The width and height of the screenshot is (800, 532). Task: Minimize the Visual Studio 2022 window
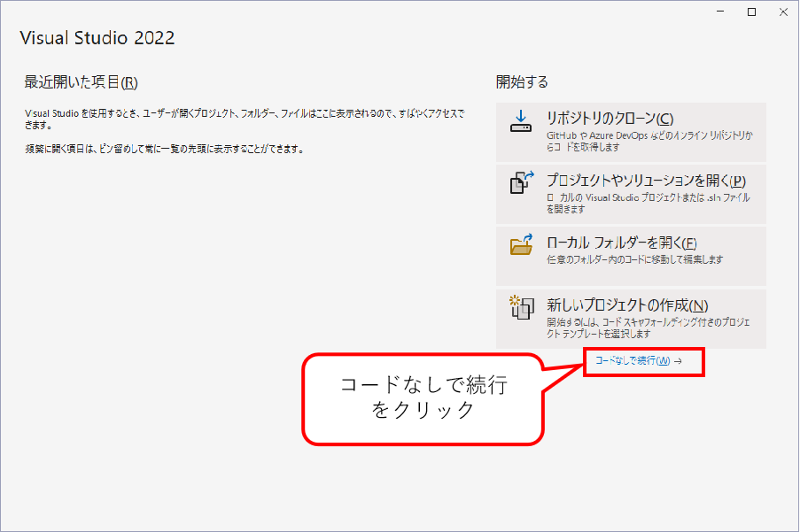coord(720,12)
